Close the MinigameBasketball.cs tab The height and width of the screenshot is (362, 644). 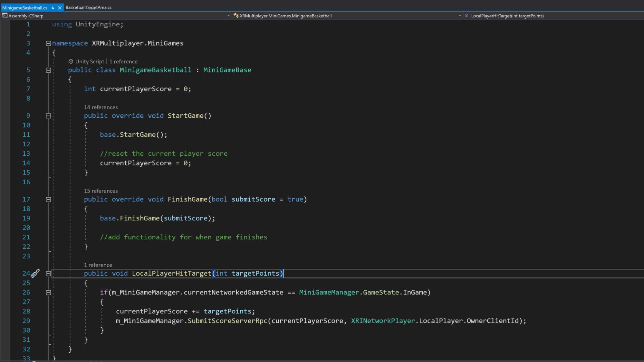point(59,7)
